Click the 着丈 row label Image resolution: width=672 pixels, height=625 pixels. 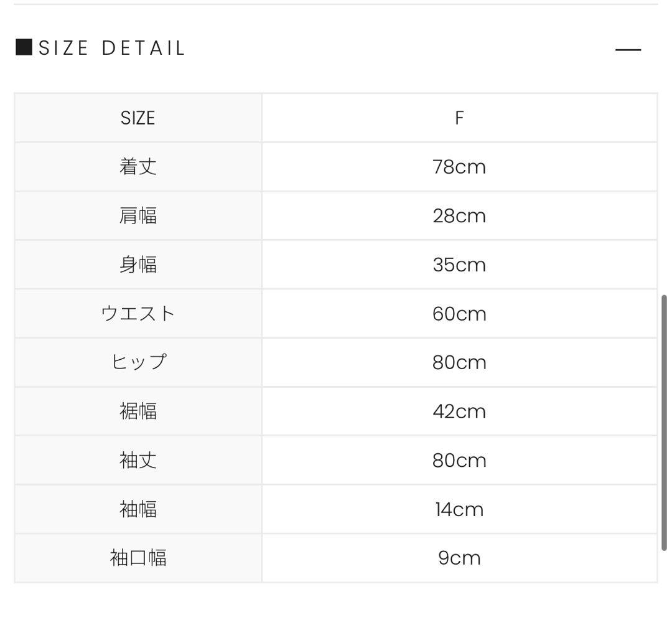click(x=137, y=166)
